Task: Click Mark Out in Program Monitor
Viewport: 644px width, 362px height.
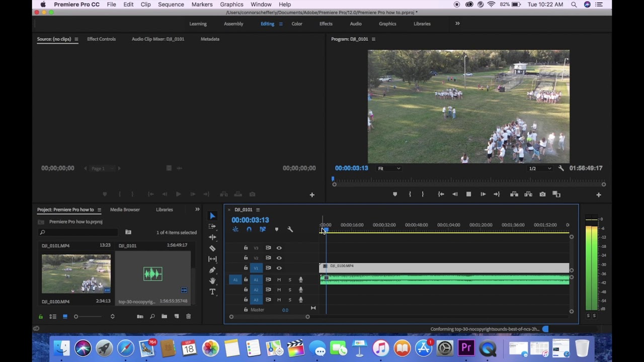Action: pos(423,194)
